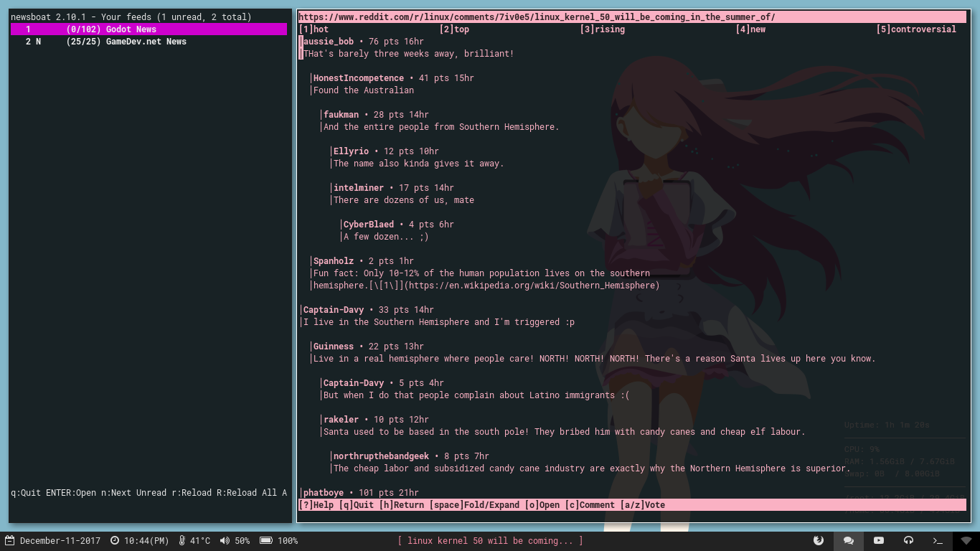Select the phatboye comment header
The image size is (980, 551).
(x=361, y=493)
